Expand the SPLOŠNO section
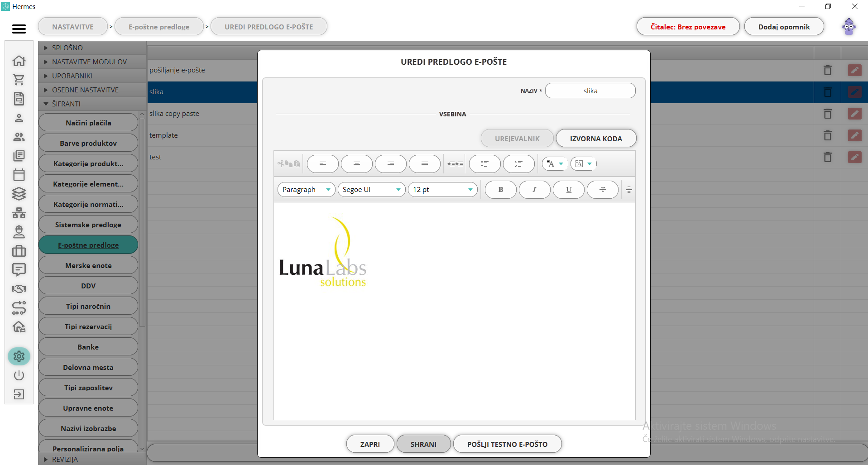The width and height of the screenshot is (868, 465). coord(92,48)
